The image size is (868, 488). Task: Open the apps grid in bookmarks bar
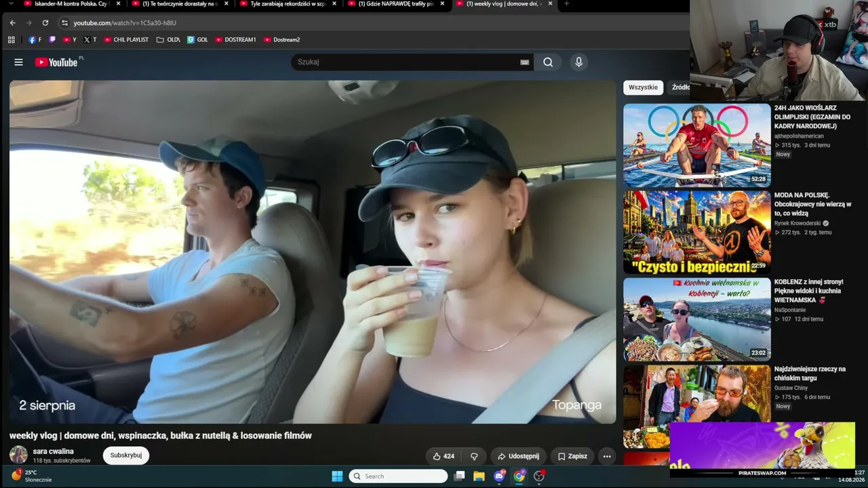(11, 40)
